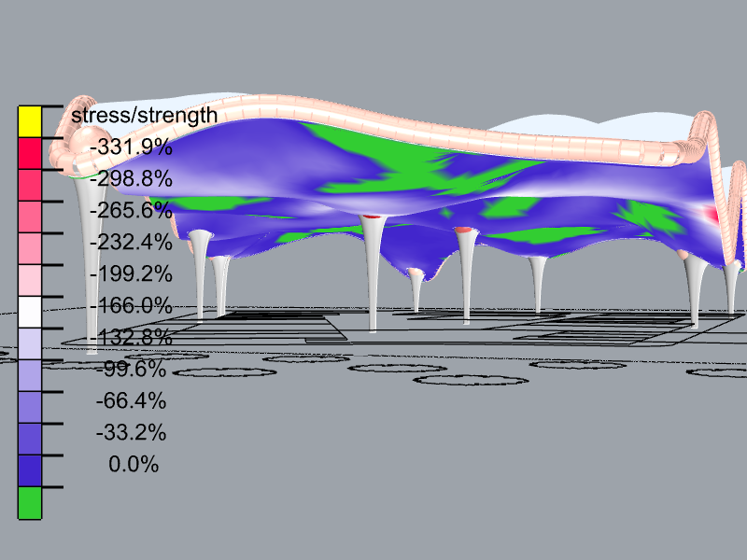Select the -265.6% legend label

[x=131, y=211]
